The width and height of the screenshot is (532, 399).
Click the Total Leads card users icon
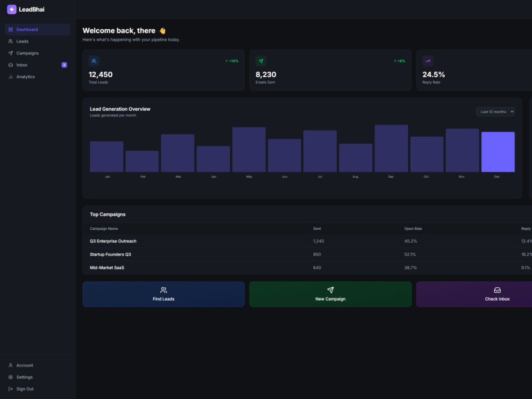click(x=94, y=61)
